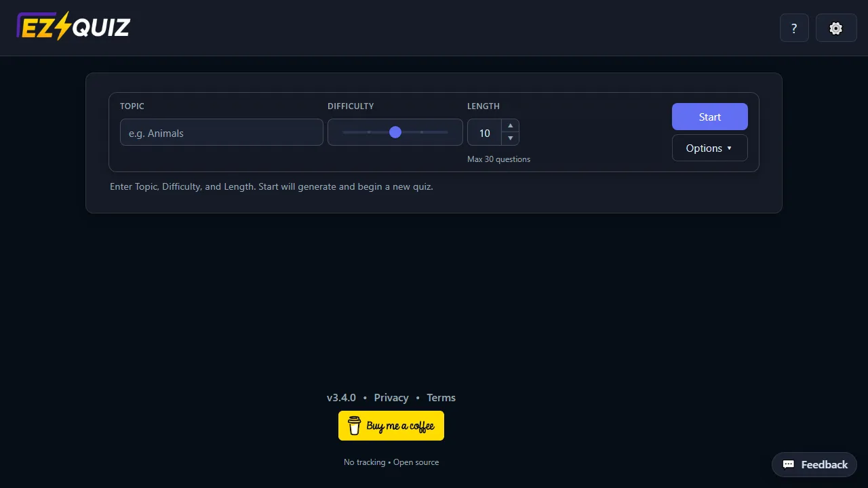Open the Options dropdown

709,148
